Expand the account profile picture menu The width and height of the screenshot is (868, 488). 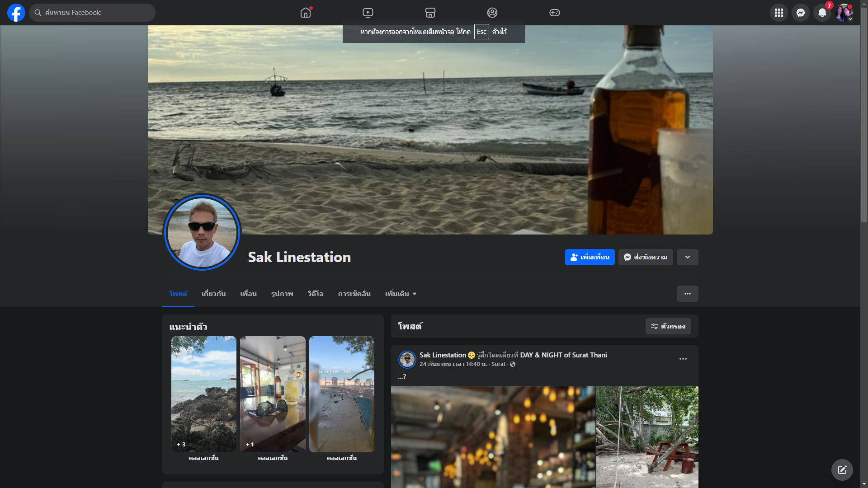point(844,13)
